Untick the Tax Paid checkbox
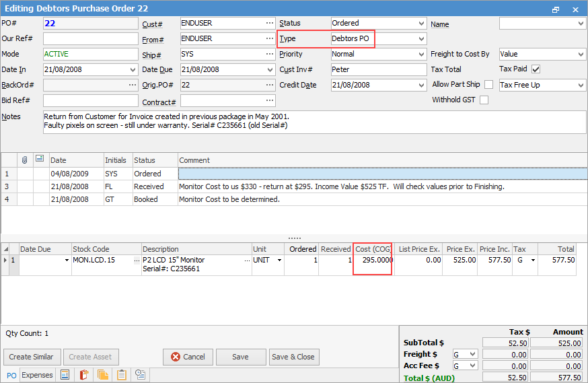The image size is (588, 383). click(x=536, y=69)
